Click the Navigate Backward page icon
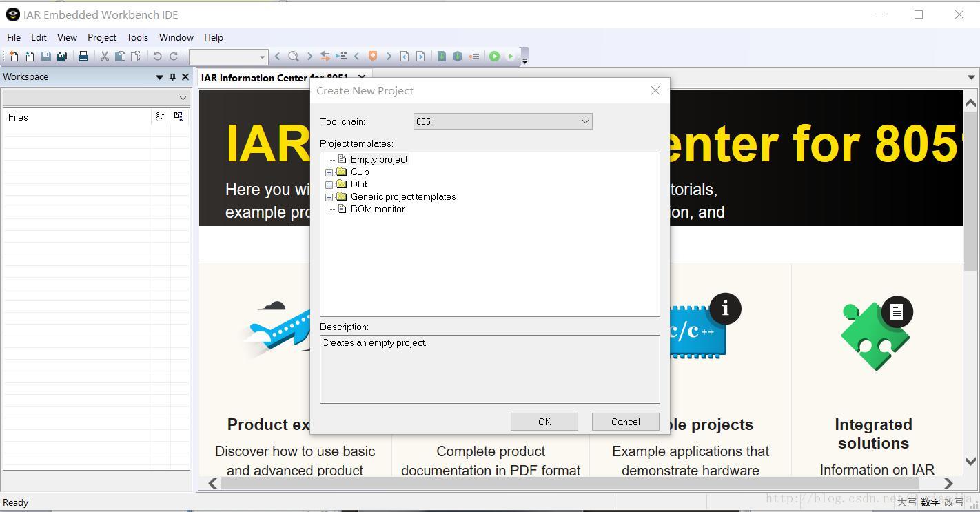 pyautogui.click(x=405, y=57)
